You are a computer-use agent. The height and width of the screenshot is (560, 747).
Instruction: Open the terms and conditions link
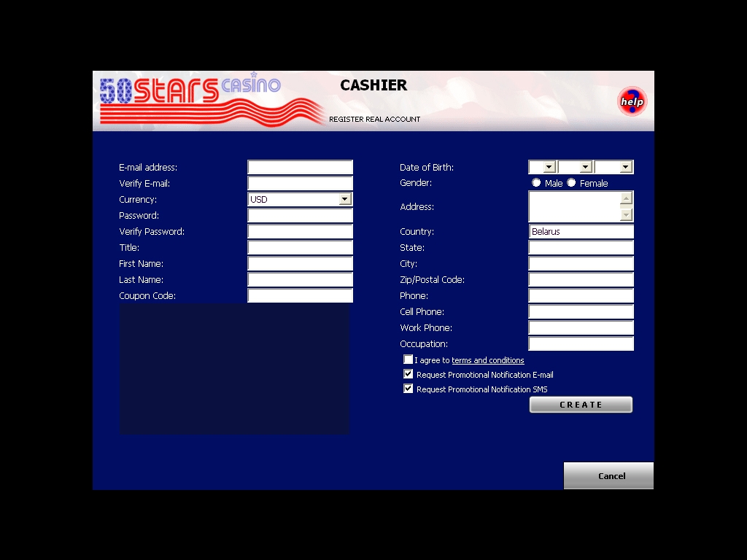[x=487, y=360]
